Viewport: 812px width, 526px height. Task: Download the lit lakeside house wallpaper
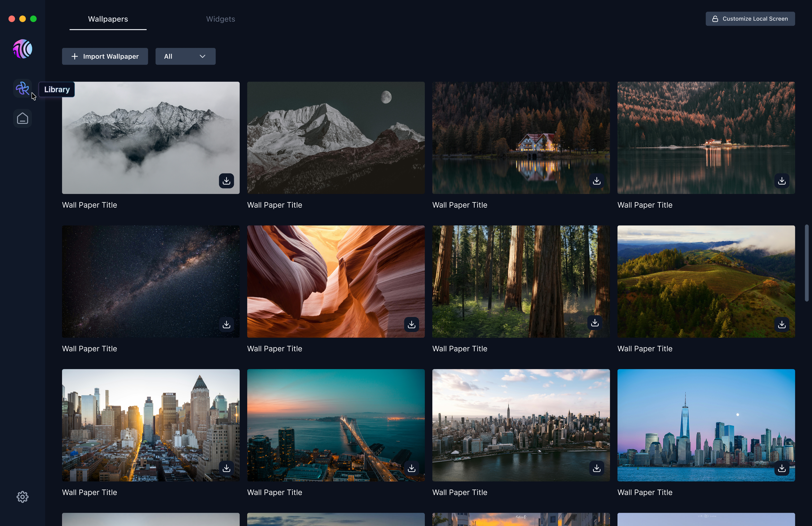[x=596, y=181]
